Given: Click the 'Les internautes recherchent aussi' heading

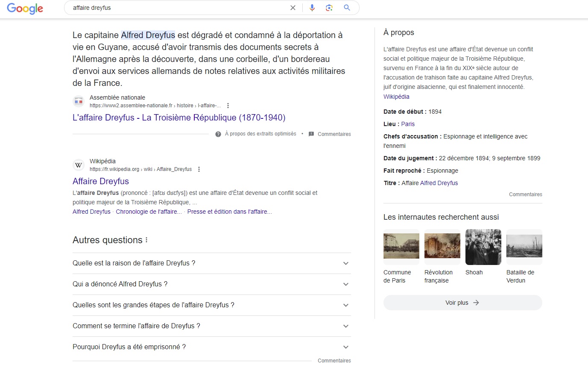Looking at the screenshot, I should 441,217.
